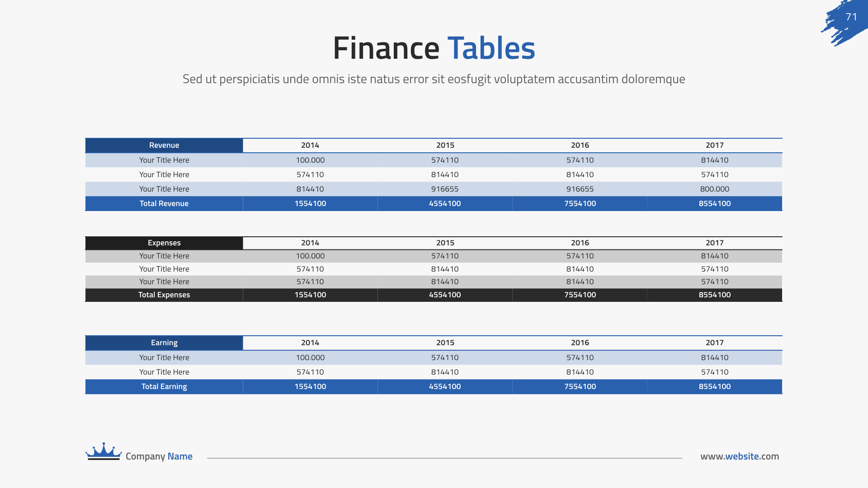The image size is (868, 488).
Task: Open the www.website.com link
Action: (739, 456)
